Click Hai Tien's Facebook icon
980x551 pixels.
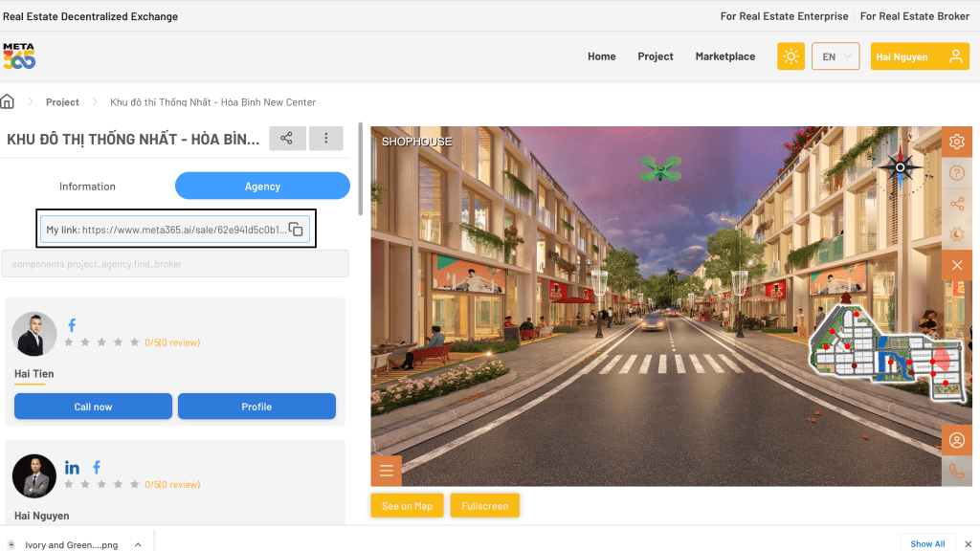pyautogui.click(x=72, y=326)
